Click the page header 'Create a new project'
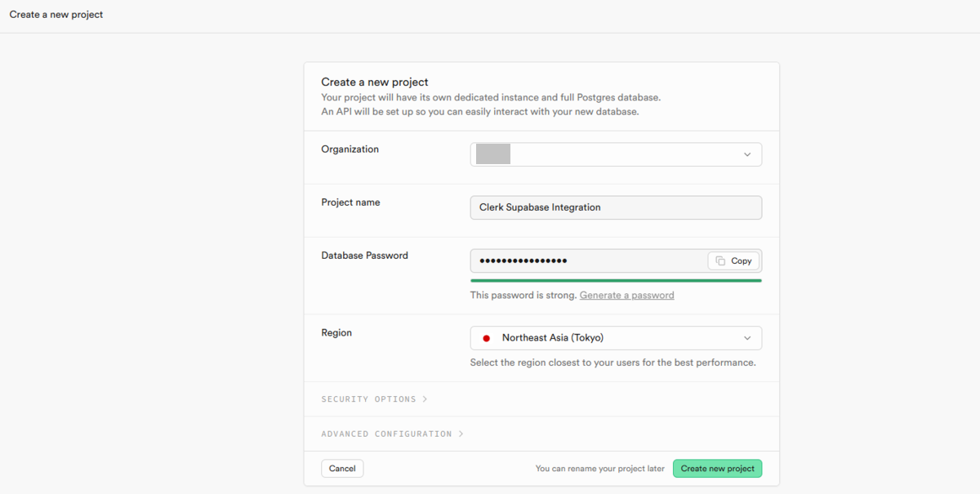Image resolution: width=980 pixels, height=494 pixels. coord(56,15)
